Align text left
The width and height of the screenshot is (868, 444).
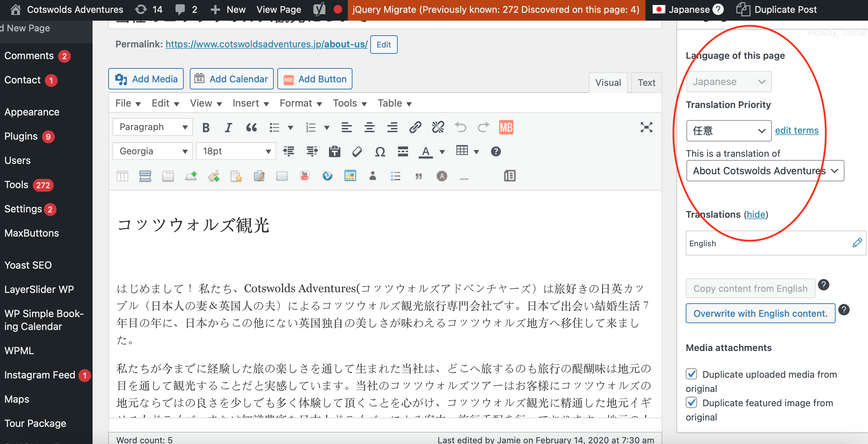(x=346, y=127)
